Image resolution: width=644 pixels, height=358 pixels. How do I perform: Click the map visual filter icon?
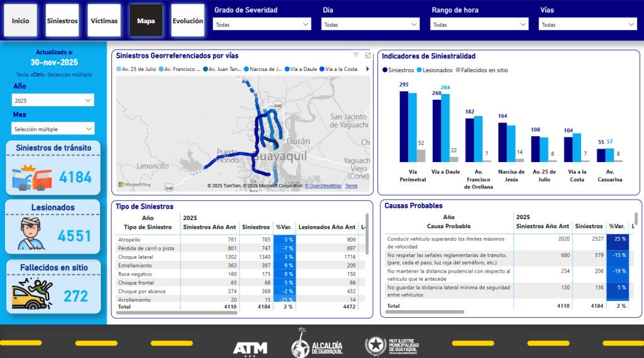356,55
